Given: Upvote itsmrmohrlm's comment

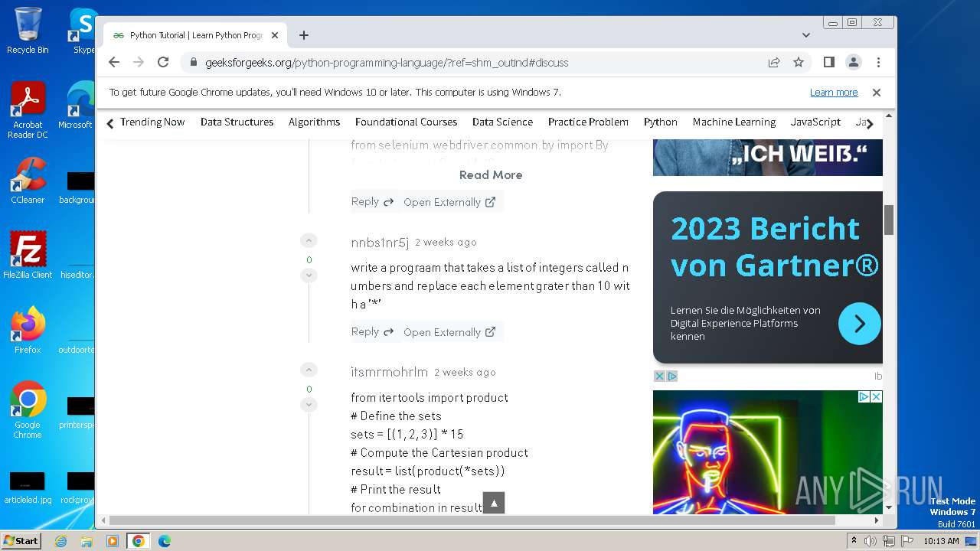Looking at the screenshot, I should pos(309,370).
